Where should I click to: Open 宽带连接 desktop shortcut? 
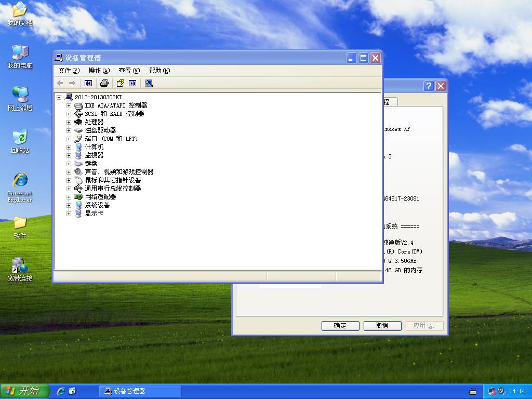tap(20, 270)
